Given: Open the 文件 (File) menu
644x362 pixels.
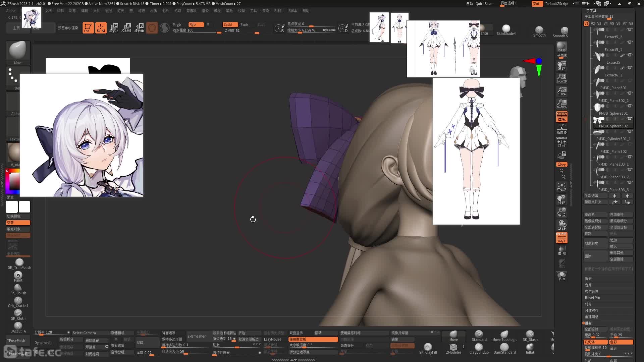Looking at the screenshot, I should (97, 11).
